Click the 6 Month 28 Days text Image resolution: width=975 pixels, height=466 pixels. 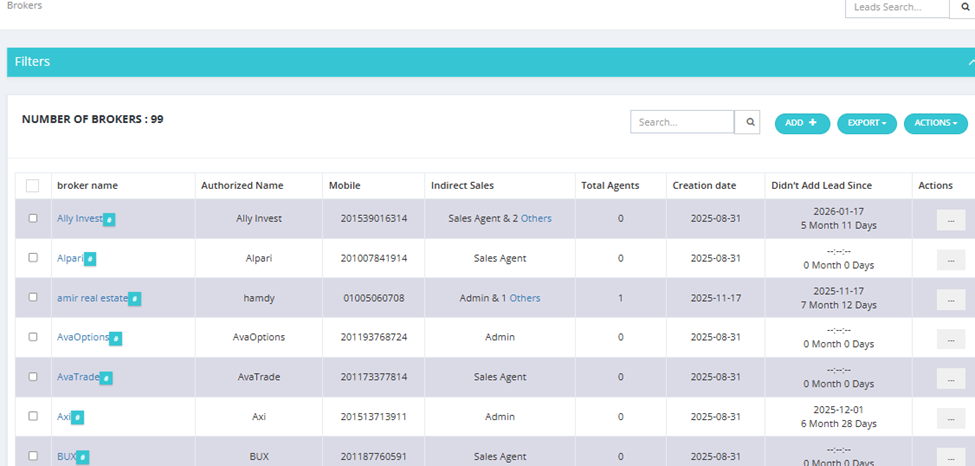click(839, 424)
